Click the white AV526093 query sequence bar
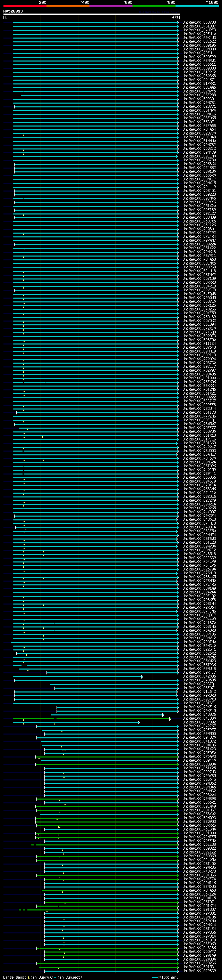Viewport: 222px width, 980px height. [92, 14]
